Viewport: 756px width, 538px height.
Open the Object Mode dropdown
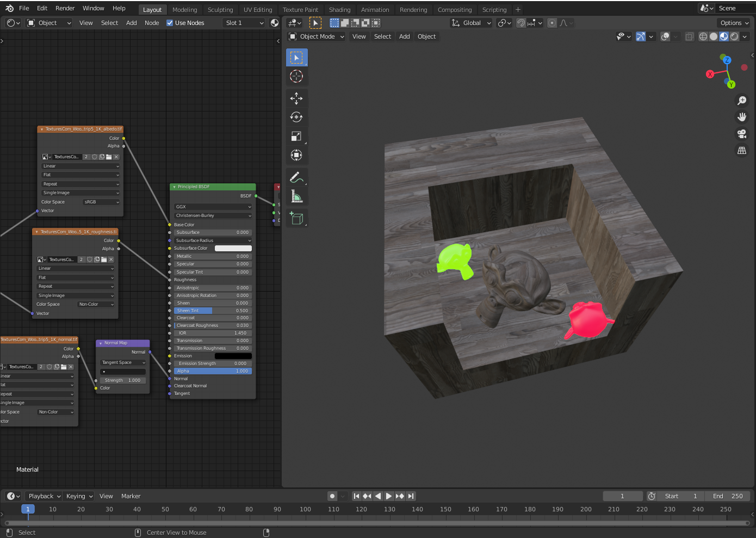coord(317,36)
